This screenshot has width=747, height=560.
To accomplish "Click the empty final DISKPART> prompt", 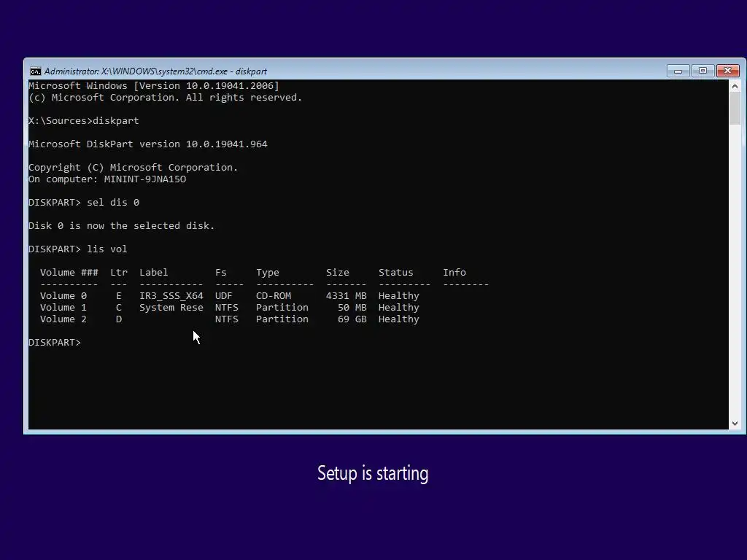I will click(55, 343).
